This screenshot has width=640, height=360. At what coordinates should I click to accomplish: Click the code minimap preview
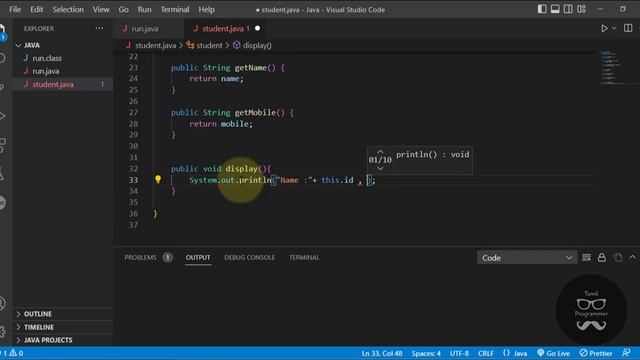[610, 67]
